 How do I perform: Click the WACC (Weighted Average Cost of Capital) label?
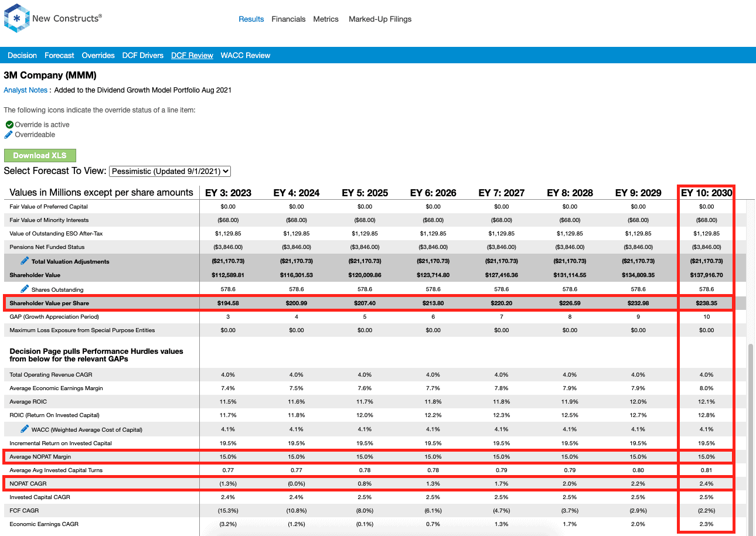(x=87, y=429)
